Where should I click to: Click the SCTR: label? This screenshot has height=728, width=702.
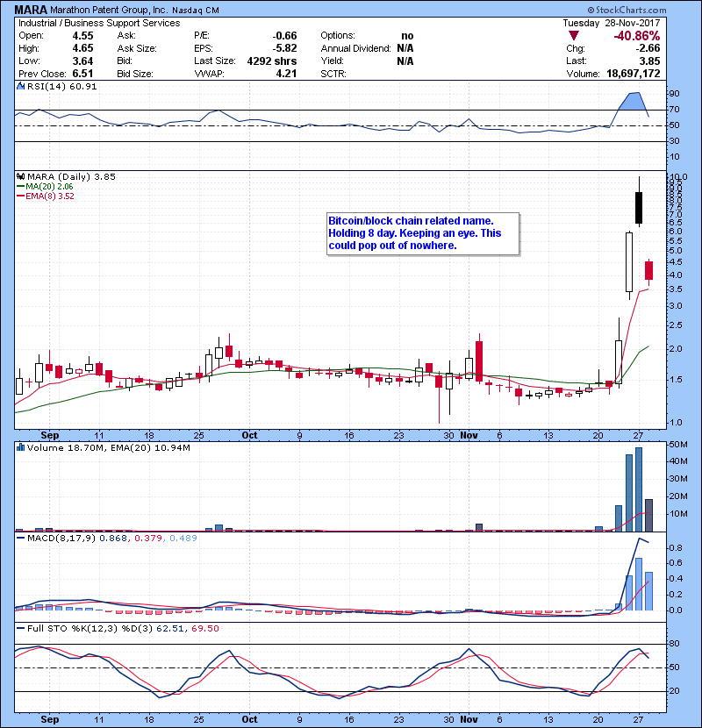coord(333,74)
